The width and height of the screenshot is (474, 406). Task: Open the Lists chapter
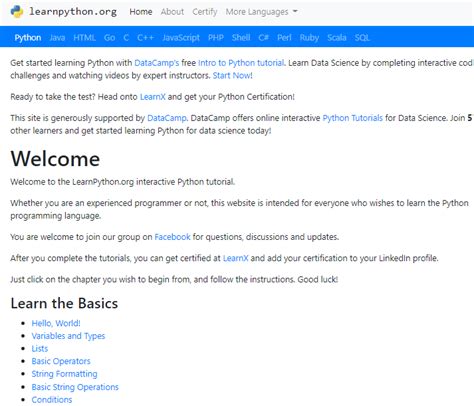tap(40, 349)
